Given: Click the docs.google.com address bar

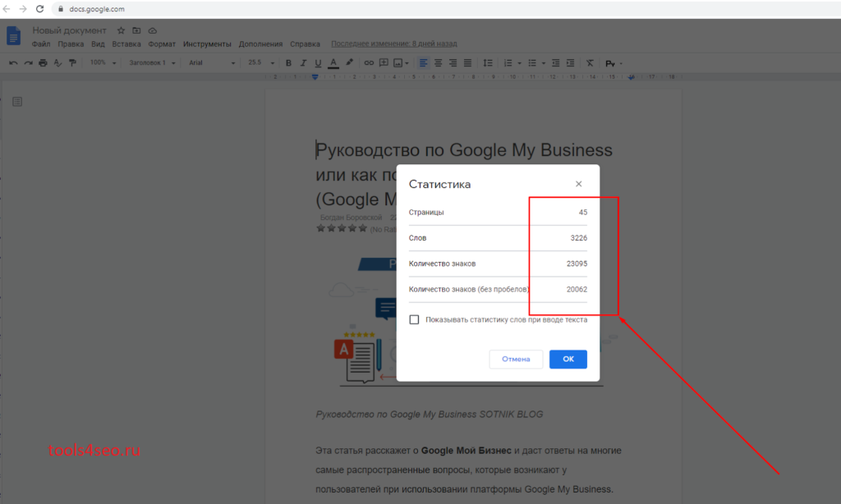Looking at the screenshot, I should [445, 8].
